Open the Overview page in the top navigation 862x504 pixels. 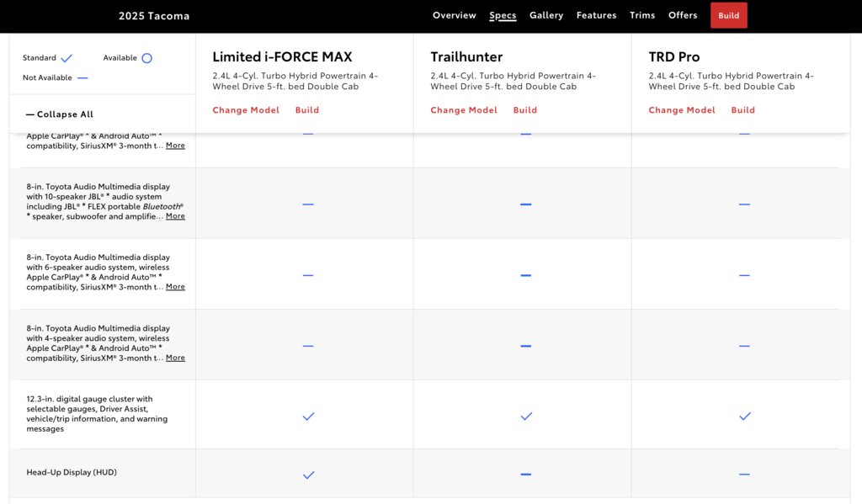tap(454, 15)
